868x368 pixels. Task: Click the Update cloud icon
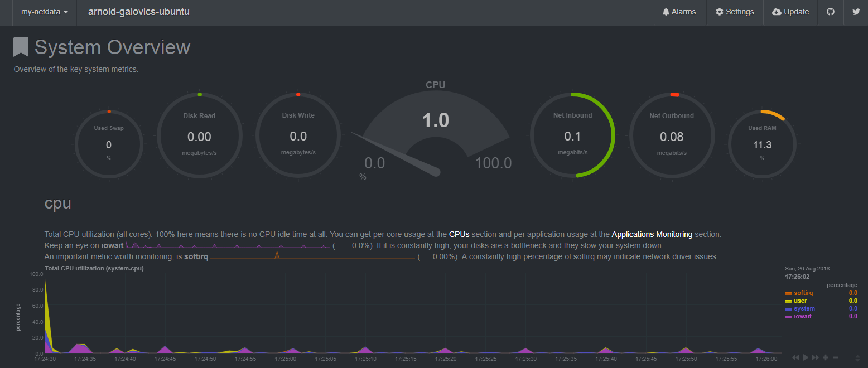click(778, 12)
